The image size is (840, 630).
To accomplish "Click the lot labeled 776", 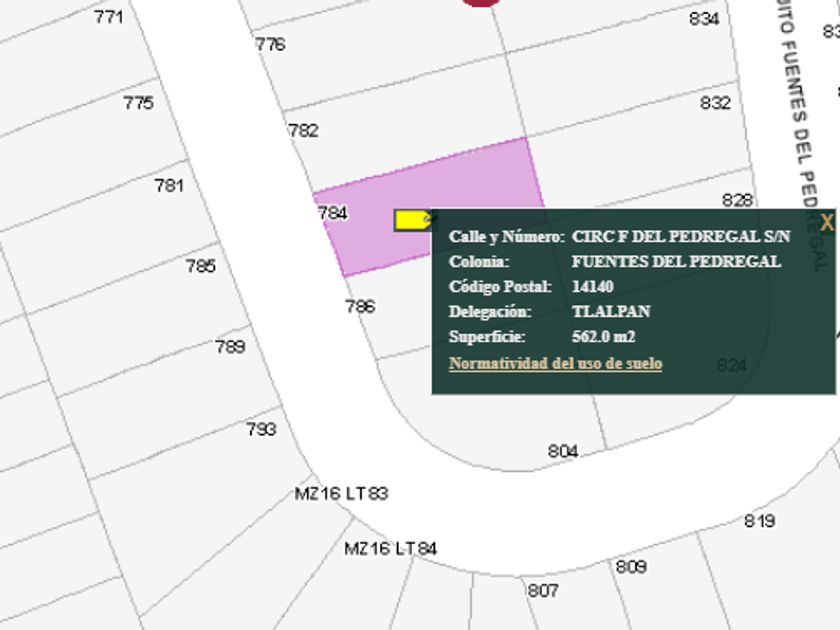I will pyautogui.click(x=270, y=44).
